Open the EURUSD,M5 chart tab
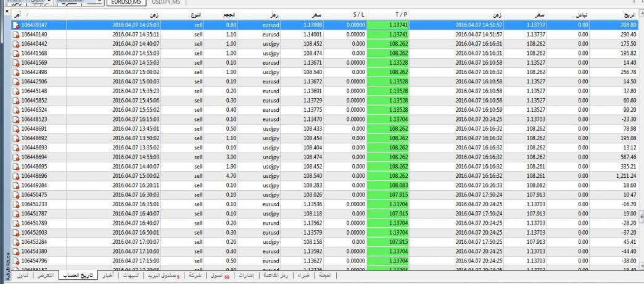The width and height of the screenshot is (644, 284). click(x=125, y=3)
